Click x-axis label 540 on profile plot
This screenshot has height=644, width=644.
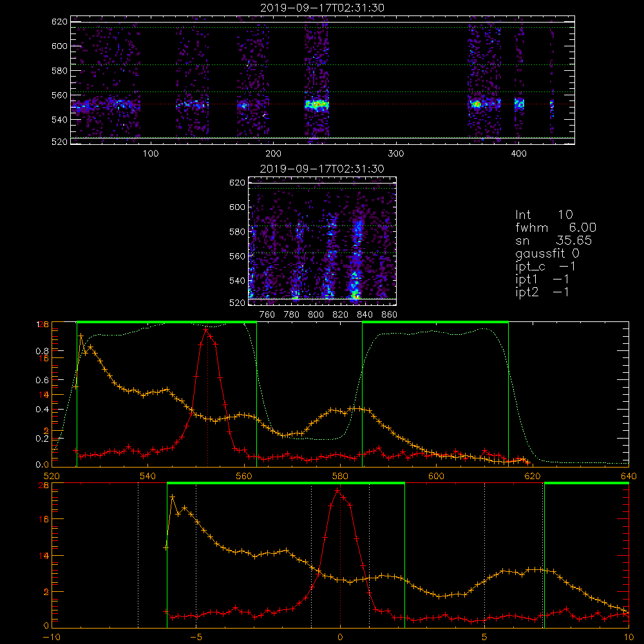pyautogui.click(x=148, y=476)
